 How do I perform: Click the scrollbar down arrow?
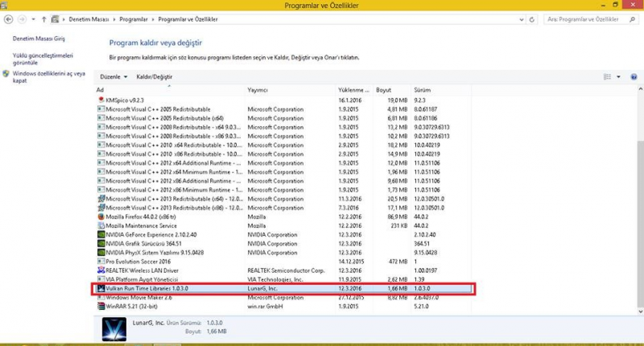640,311
